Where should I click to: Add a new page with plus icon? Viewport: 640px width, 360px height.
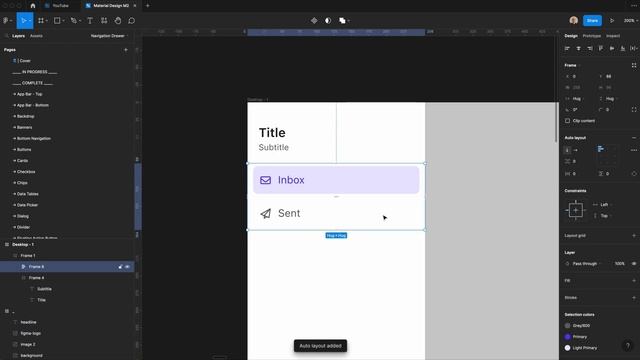(126, 50)
